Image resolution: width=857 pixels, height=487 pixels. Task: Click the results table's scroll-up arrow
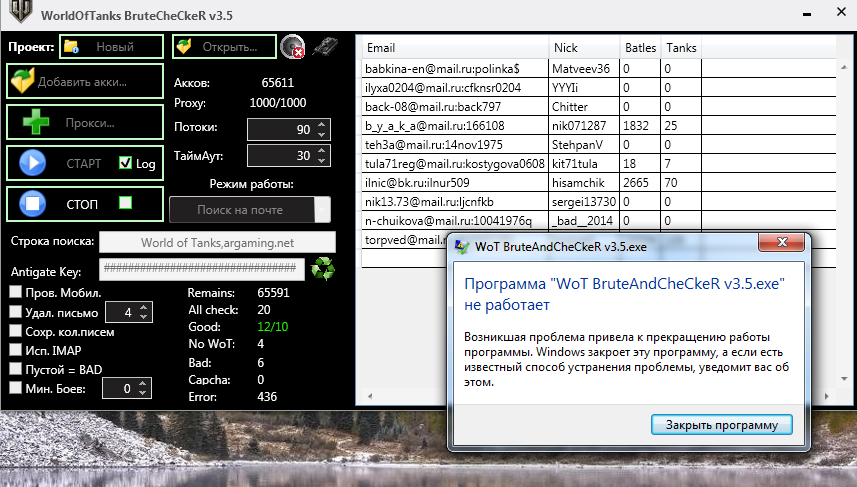[x=844, y=67]
